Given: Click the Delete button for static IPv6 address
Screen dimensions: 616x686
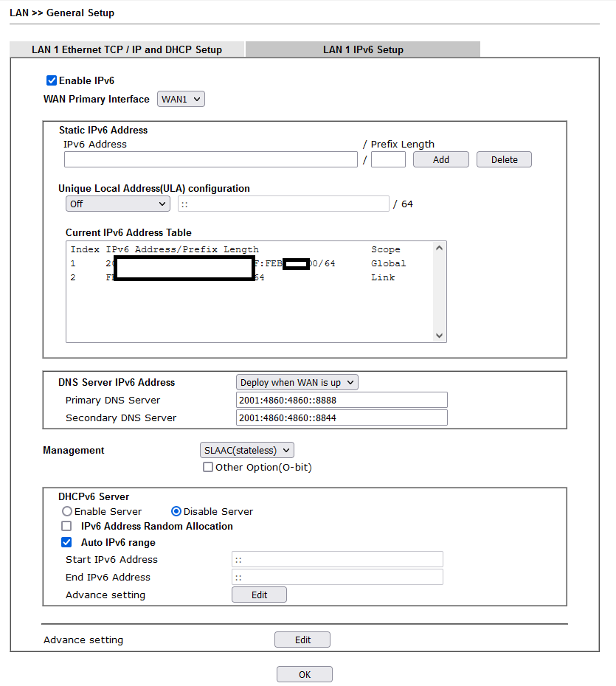Looking at the screenshot, I should coord(504,159).
